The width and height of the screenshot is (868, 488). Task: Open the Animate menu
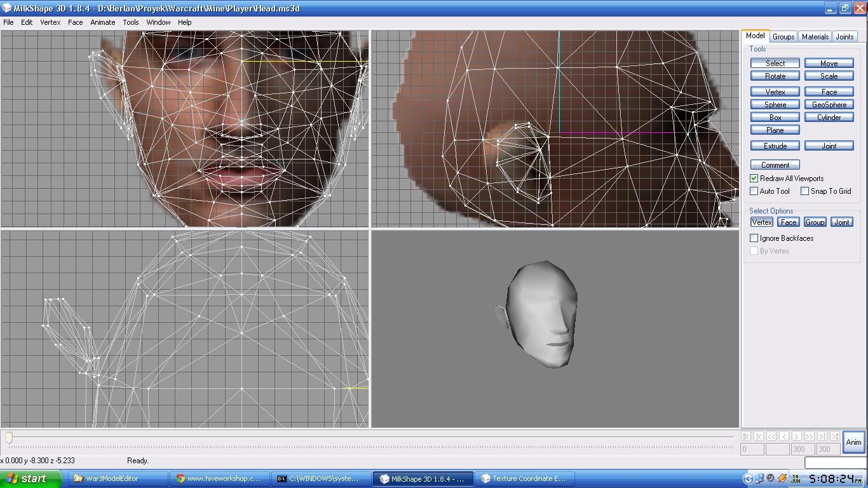(x=102, y=22)
